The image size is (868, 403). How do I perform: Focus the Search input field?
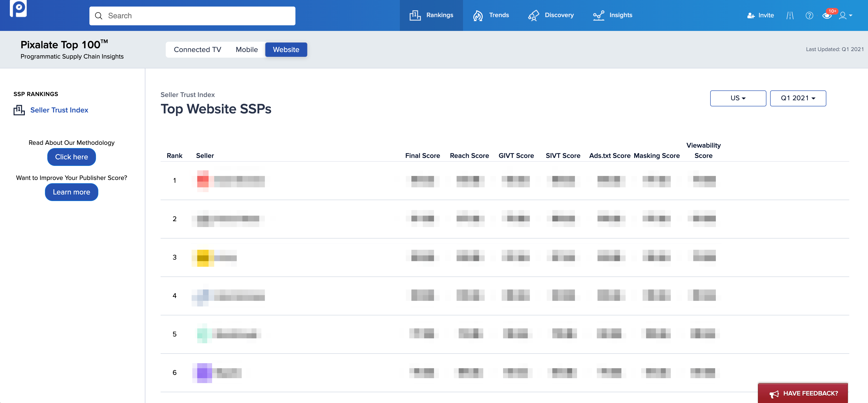pos(192,16)
